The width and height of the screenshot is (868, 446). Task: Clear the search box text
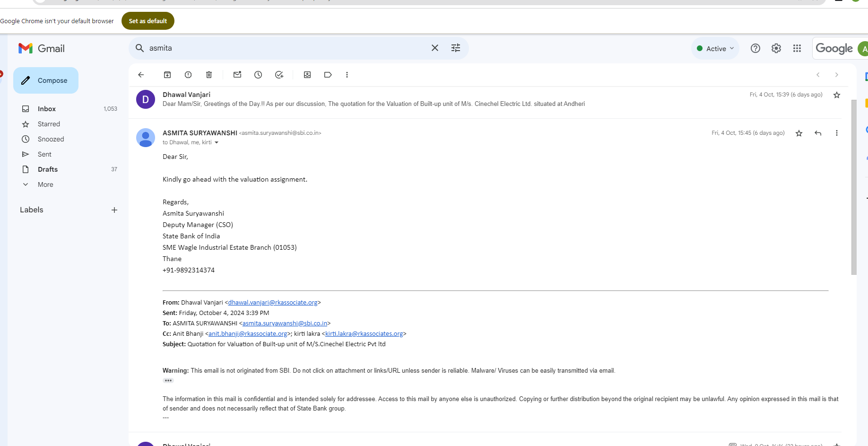435,48
